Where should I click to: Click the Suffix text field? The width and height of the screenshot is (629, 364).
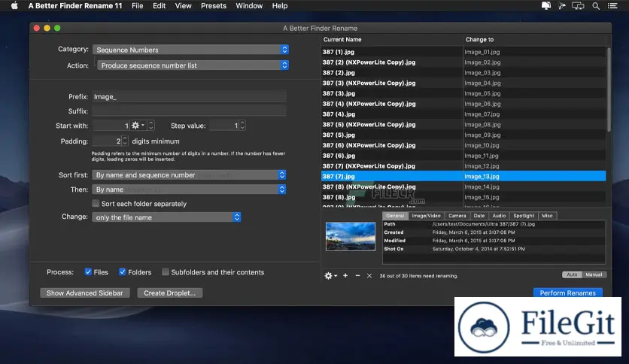[x=189, y=111]
